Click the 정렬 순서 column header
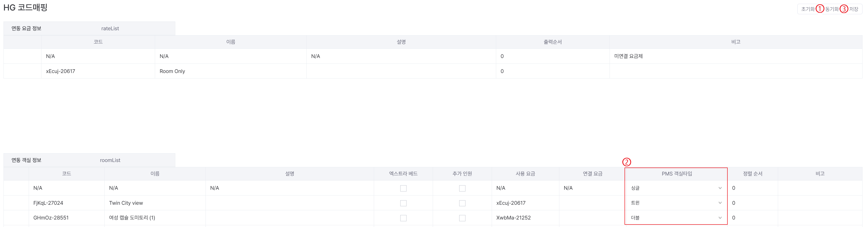Screen dimensions: 868x227 point(752,174)
